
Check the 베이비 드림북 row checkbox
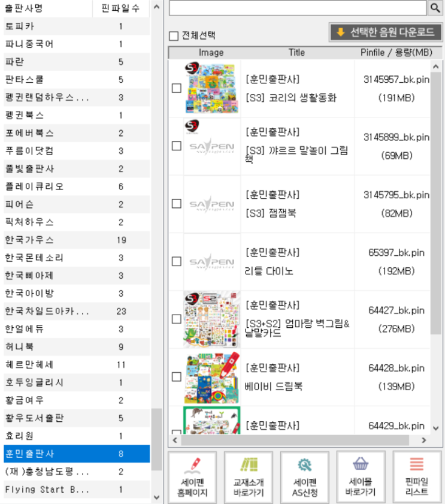tap(177, 377)
